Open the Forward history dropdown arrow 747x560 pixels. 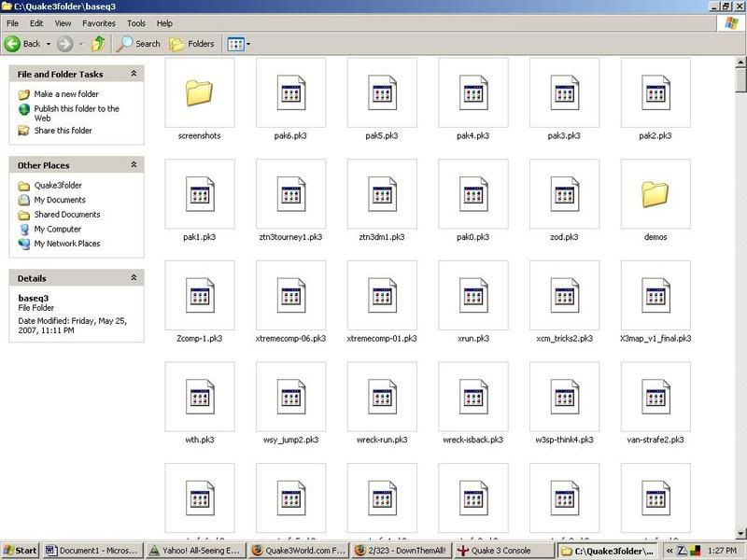[x=81, y=44]
